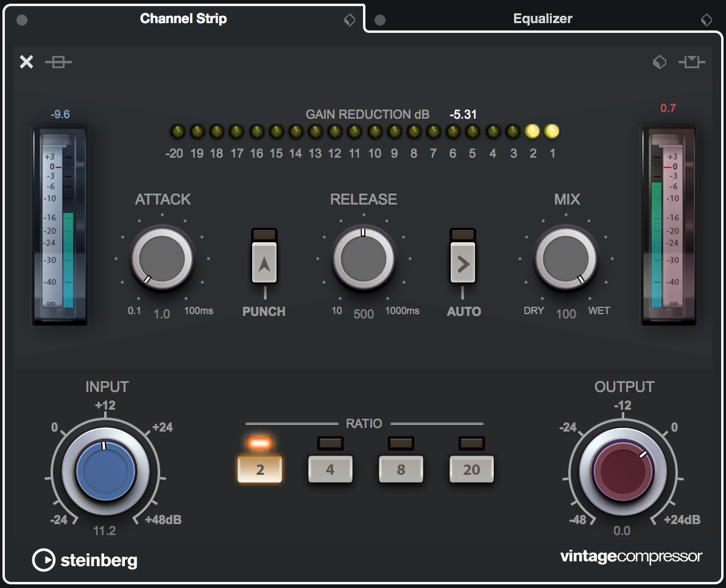Image resolution: width=726 pixels, height=588 pixels.
Task: Open the compressor preset diamond menu
Action: click(x=660, y=61)
